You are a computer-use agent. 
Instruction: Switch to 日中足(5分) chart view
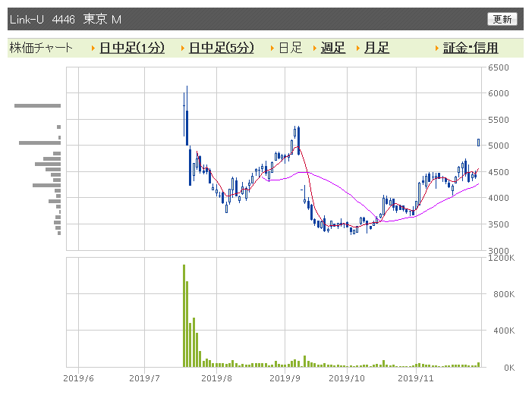221,48
